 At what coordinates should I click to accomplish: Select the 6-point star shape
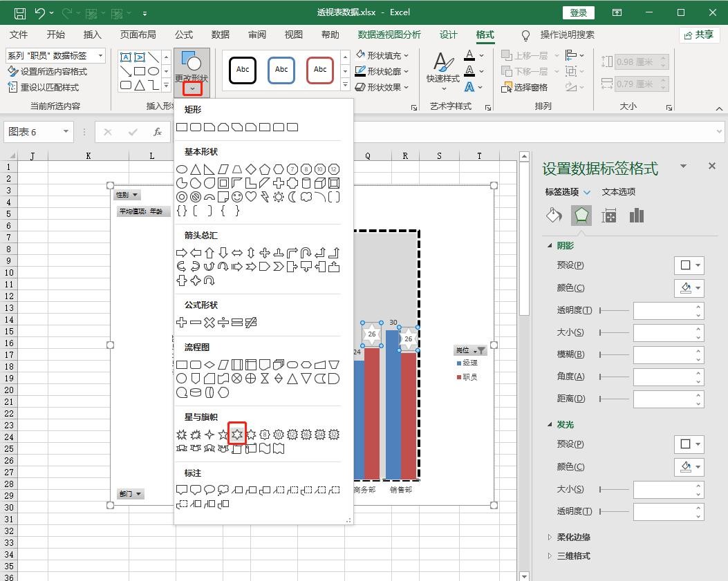[237, 435]
